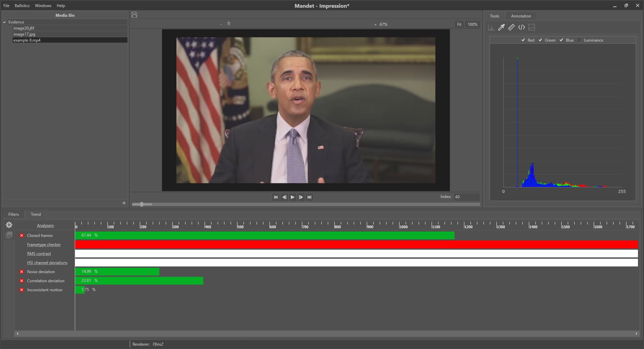Click the save icon above the video preview

(x=135, y=14)
